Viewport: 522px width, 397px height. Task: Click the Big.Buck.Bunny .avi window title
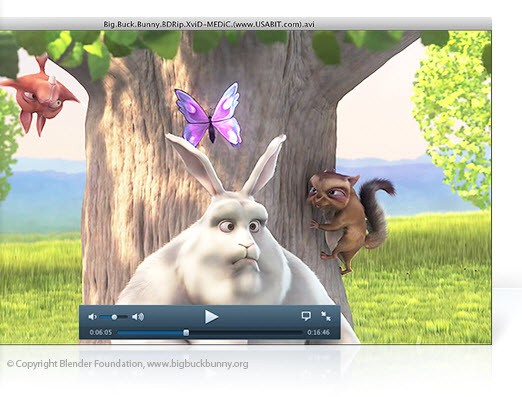point(209,24)
